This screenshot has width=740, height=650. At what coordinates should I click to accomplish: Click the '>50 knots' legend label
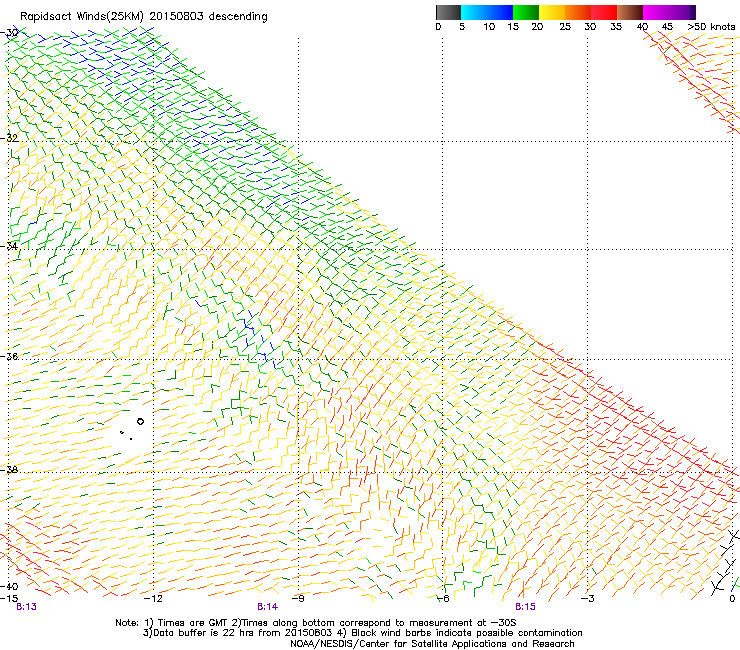tap(711, 27)
